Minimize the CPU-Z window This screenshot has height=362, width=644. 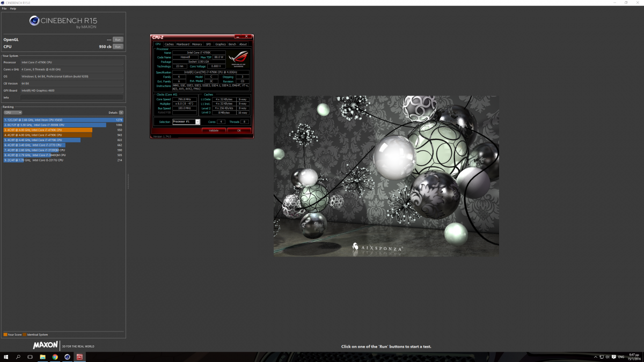pos(238,36)
